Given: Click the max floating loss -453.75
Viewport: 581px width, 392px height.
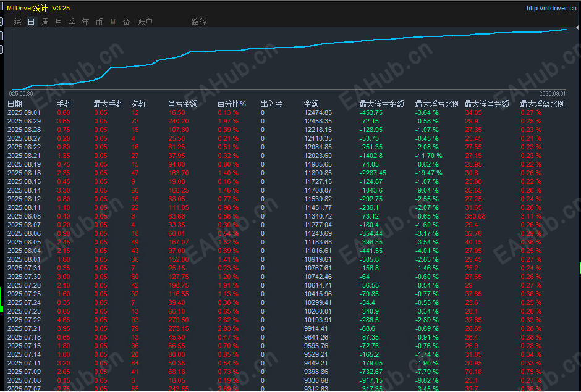Looking at the screenshot, I should (371, 112).
